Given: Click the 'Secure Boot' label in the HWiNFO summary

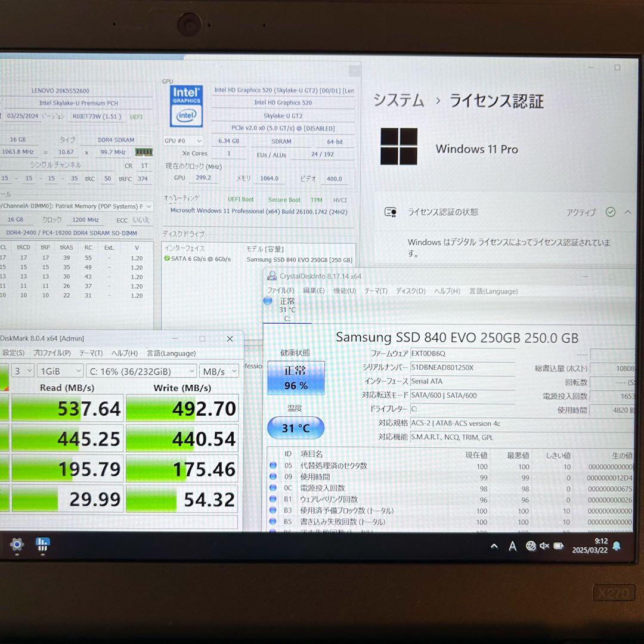Looking at the screenshot, I should [284, 200].
